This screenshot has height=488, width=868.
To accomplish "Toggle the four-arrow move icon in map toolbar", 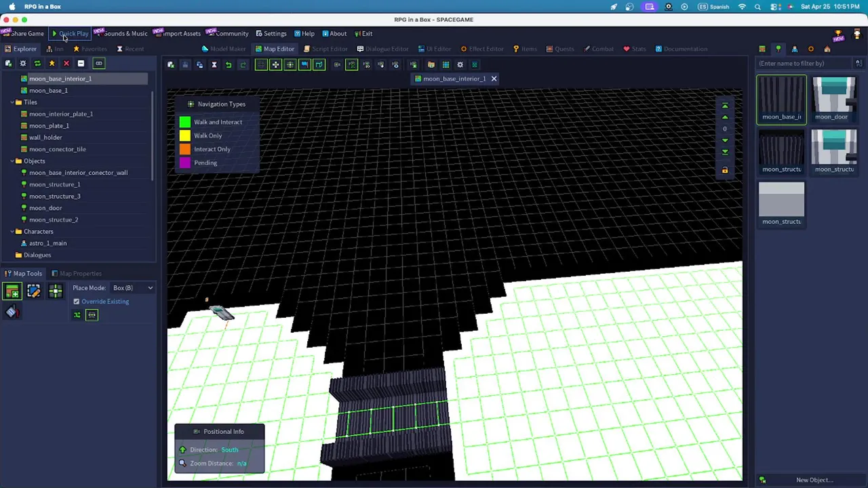I will (x=275, y=65).
